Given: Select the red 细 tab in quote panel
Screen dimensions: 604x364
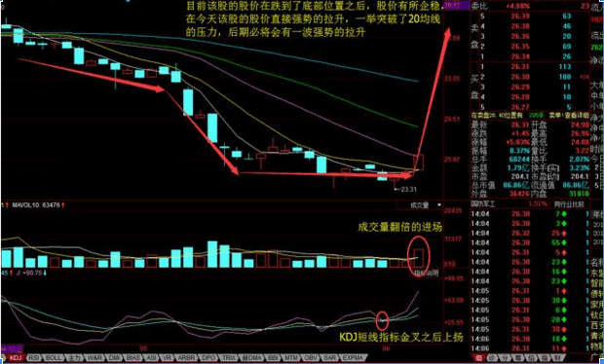Looking at the screenshot, I should 478,358.
